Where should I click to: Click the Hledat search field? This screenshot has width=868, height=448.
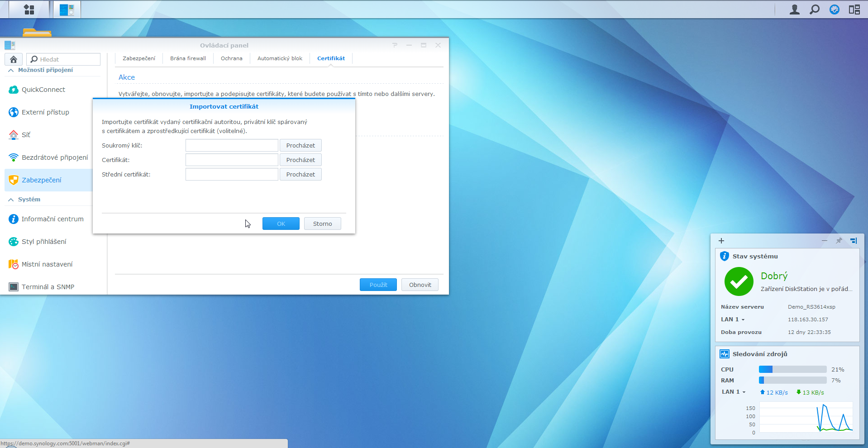coord(63,59)
